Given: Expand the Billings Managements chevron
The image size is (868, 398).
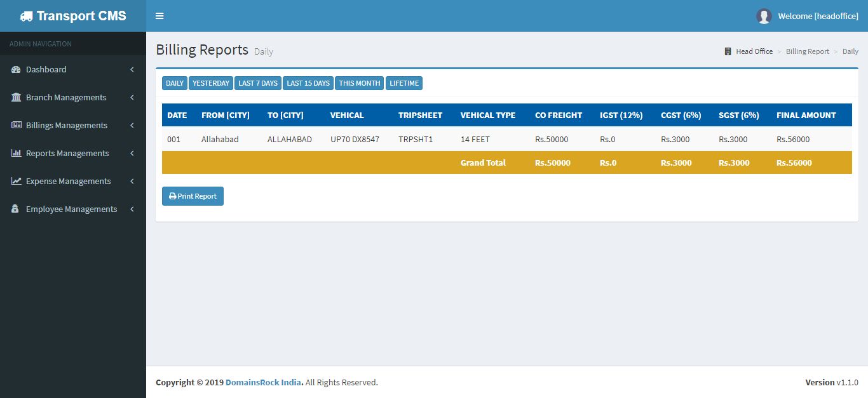Looking at the screenshot, I should point(132,125).
